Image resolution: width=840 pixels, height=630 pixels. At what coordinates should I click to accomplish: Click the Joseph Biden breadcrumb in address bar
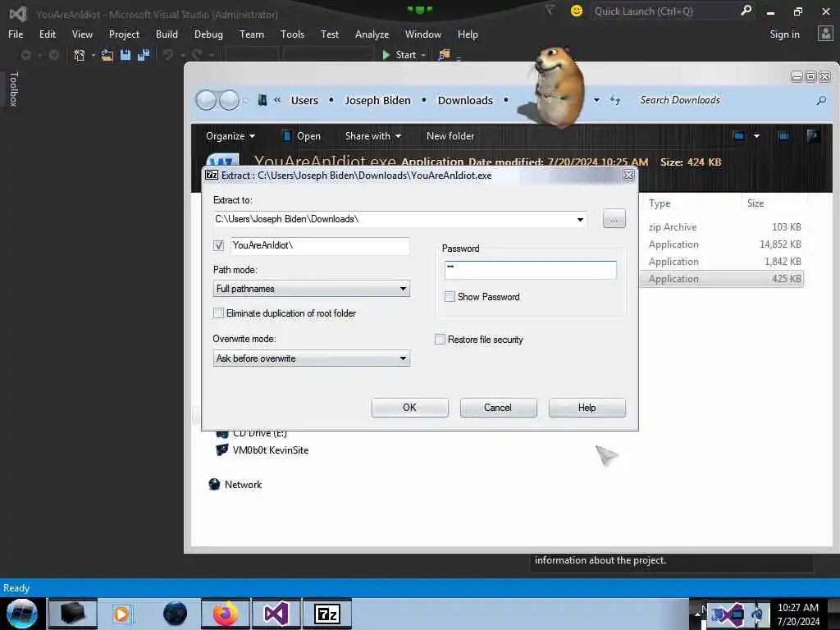click(x=377, y=101)
